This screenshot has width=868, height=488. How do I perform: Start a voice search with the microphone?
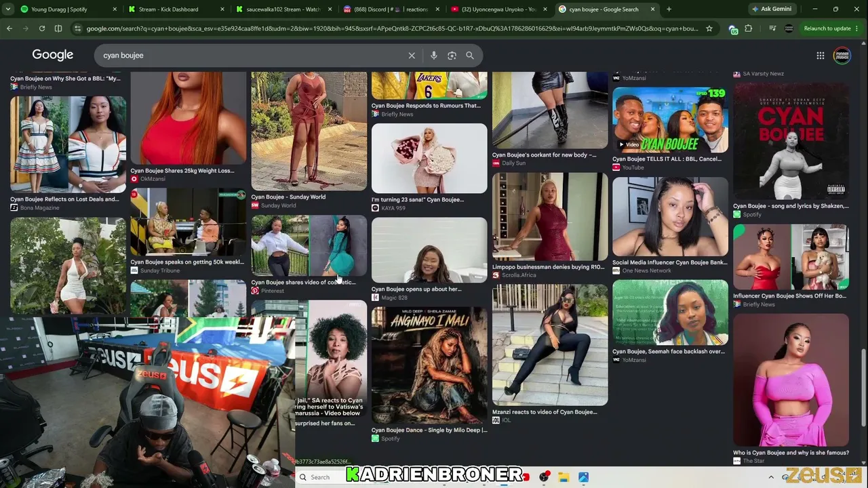click(434, 56)
